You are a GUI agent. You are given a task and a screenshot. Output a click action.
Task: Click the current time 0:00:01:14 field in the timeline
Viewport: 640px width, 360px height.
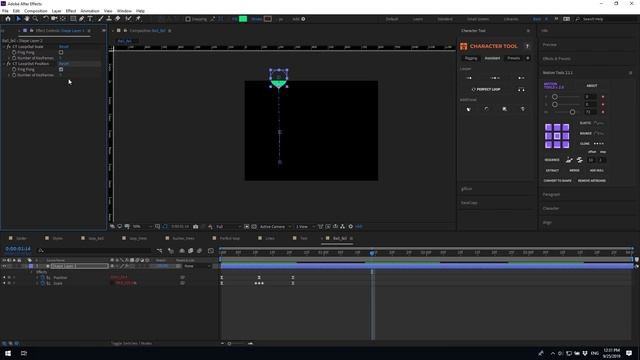click(18, 249)
